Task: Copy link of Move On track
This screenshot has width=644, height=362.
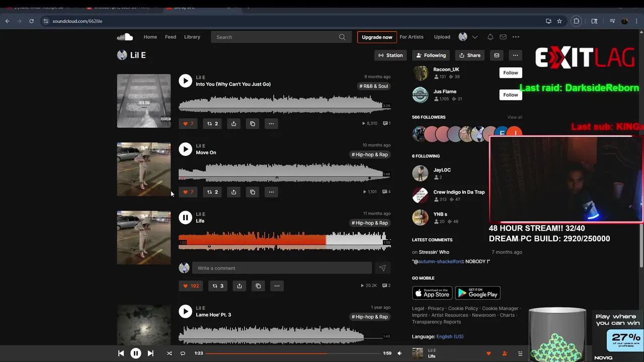Action: tap(253, 192)
